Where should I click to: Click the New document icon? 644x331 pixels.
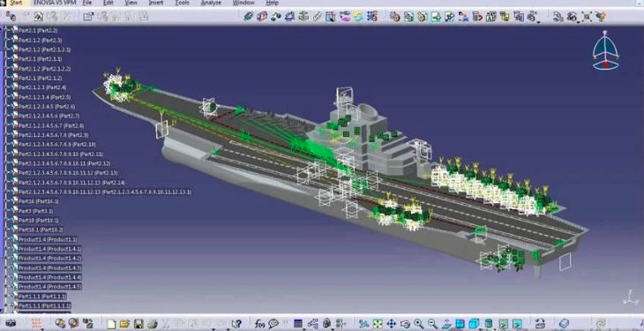point(111,324)
